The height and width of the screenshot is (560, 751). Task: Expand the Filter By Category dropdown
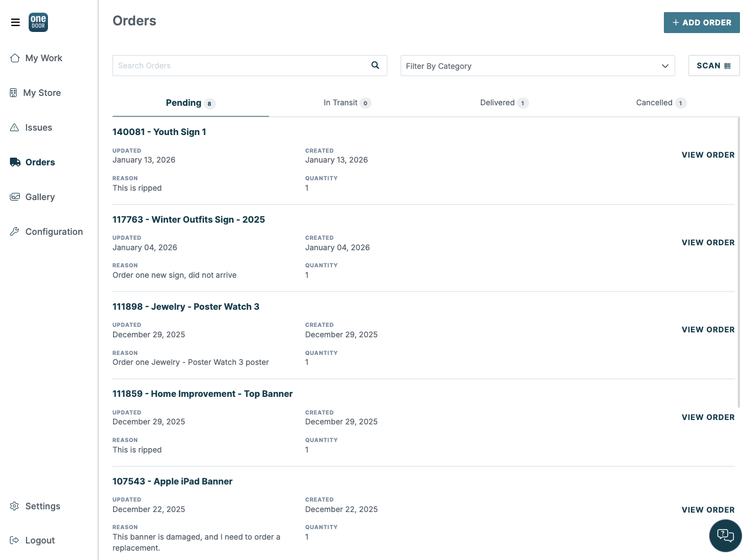click(537, 66)
